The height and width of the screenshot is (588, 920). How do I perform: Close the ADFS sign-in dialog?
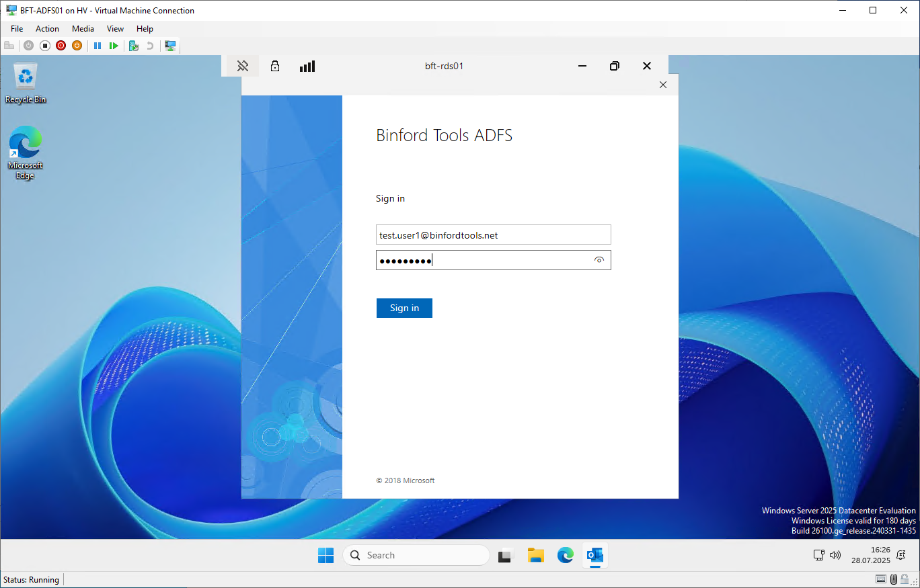point(663,85)
